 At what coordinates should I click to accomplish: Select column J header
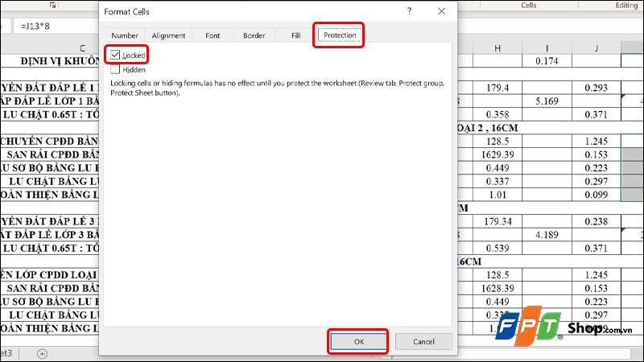[596, 48]
